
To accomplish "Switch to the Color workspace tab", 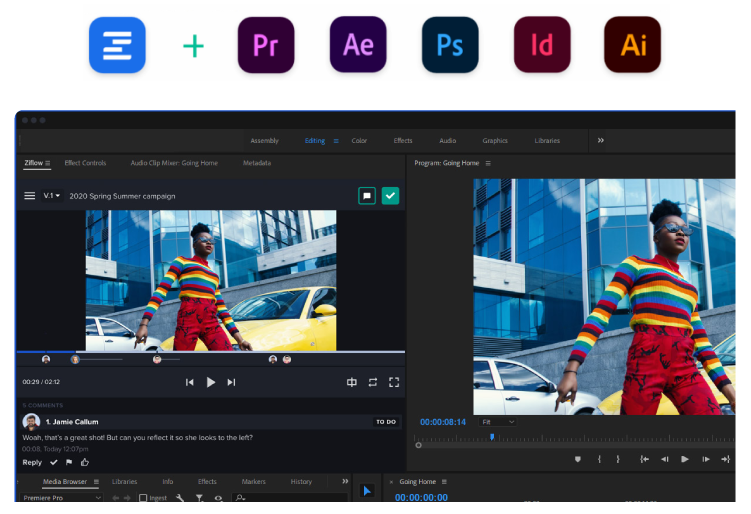I will (x=359, y=141).
